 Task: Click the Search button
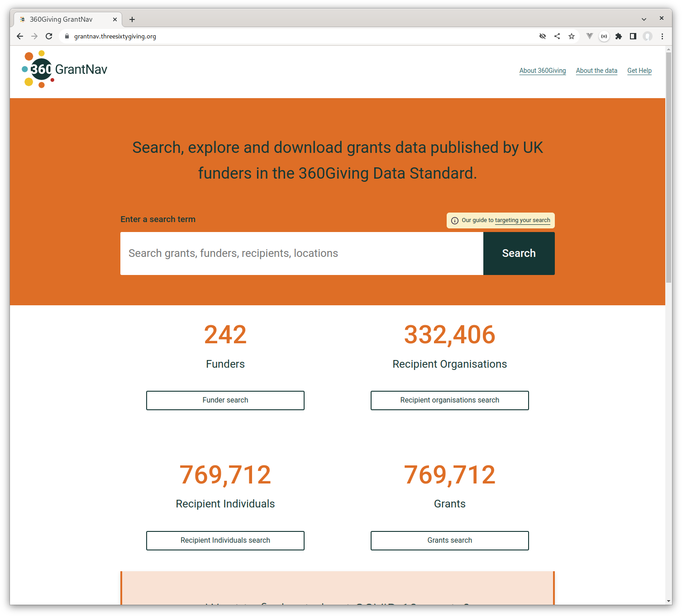(x=519, y=253)
